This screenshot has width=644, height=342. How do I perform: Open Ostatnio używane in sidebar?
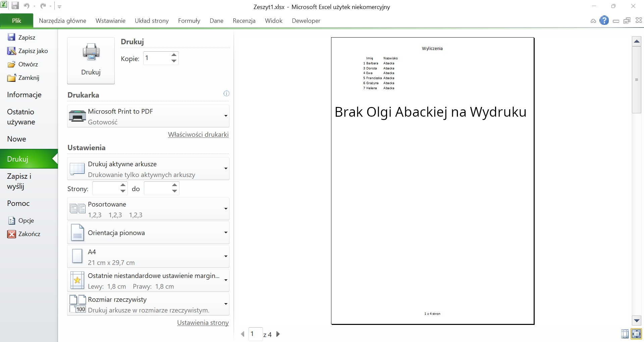(x=21, y=117)
